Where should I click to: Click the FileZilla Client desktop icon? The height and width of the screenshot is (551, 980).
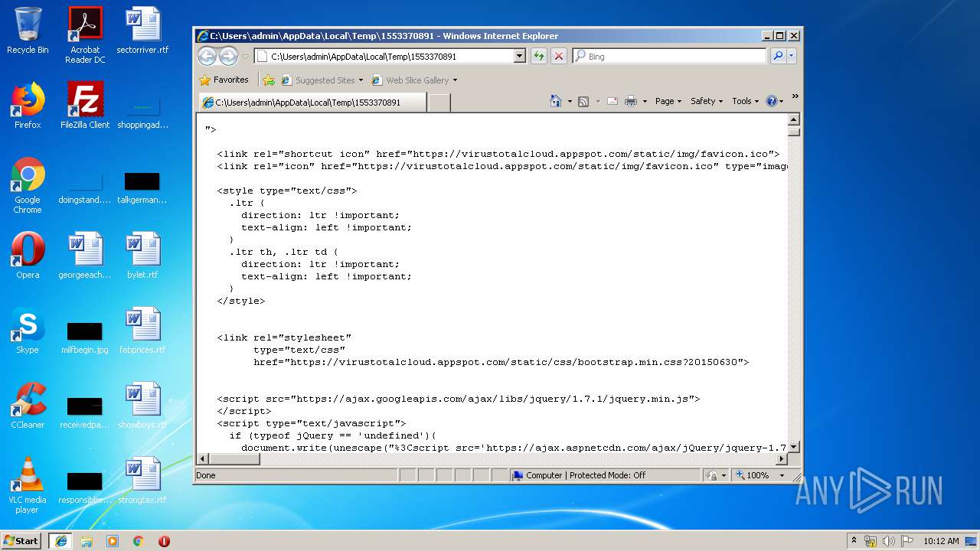85,106
